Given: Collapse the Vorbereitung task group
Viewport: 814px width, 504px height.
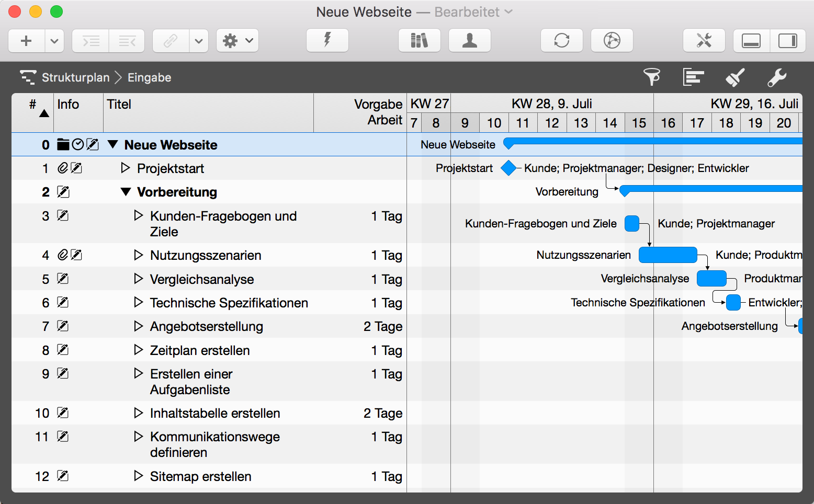Looking at the screenshot, I should click(x=126, y=192).
